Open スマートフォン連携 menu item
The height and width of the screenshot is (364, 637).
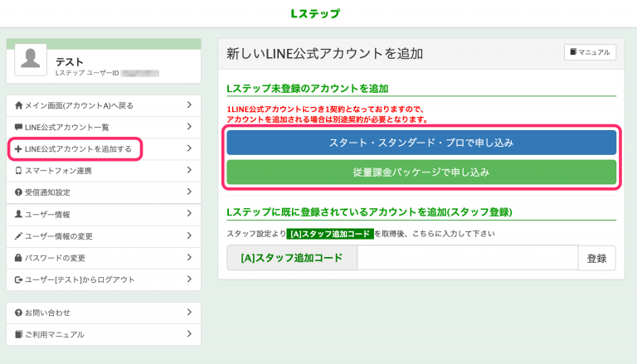click(104, 171)
